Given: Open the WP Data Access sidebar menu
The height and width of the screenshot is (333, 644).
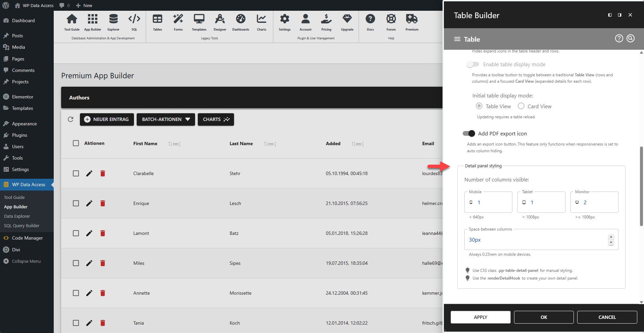Looking at the screenshot, I should tap(28, 184).
